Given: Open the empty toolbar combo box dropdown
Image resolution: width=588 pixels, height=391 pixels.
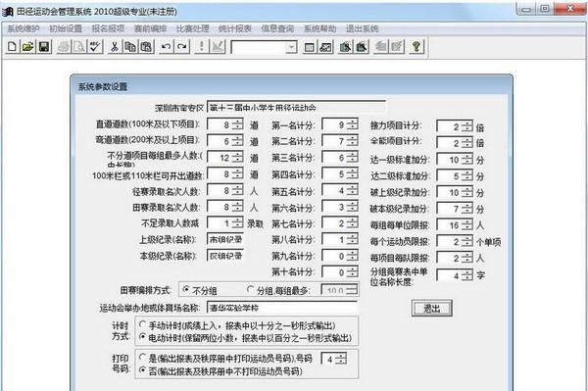Looking at the screenshot, I should 291,47.
